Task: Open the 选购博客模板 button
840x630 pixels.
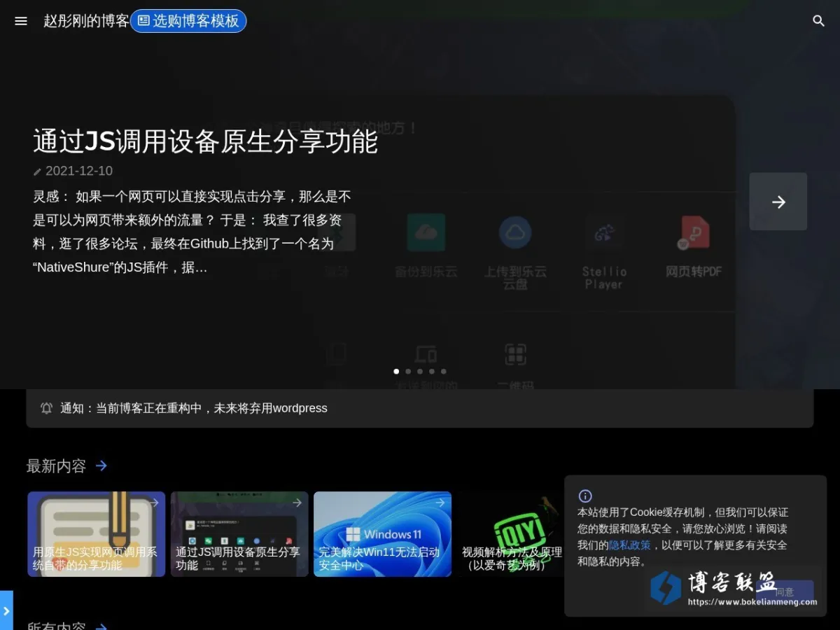Action: point(188,21)
